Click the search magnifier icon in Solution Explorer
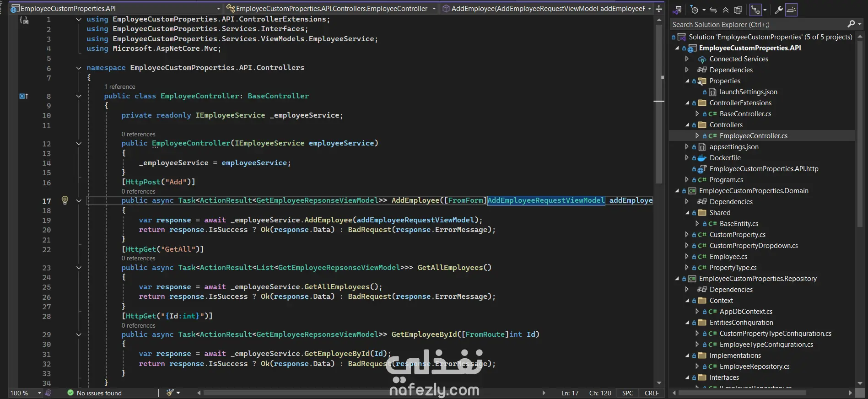The width and height of the screenshot is (868, 399). pos(851,24)
